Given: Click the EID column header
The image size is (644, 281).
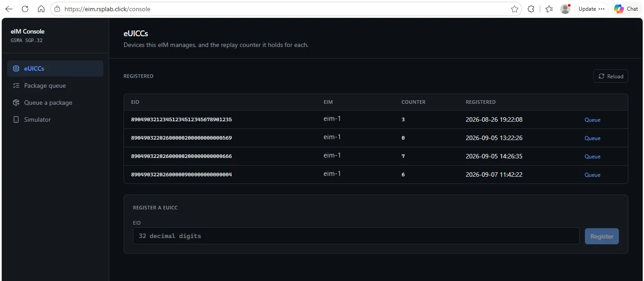Looking at the screenshot, I should pyautogui.click(x=135, y=102).
